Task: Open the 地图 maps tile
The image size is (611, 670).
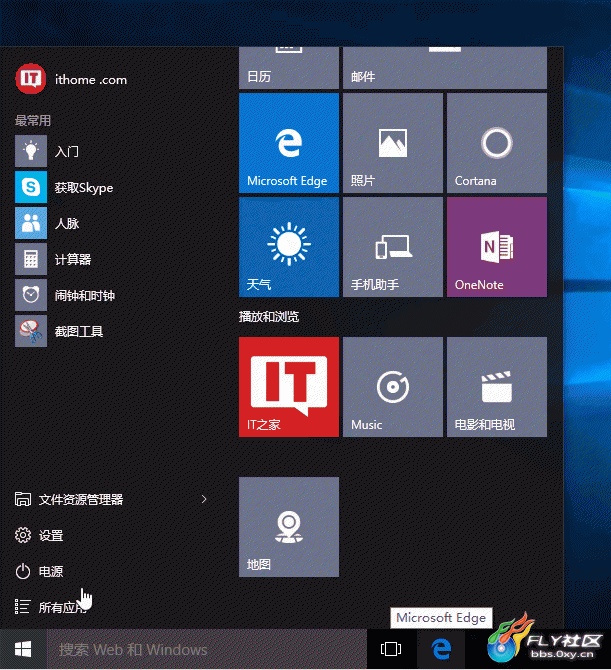Action: pos(289,527)
